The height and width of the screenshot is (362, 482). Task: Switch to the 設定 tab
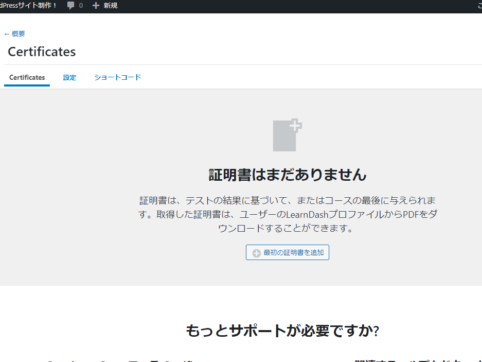pos(69,77)
